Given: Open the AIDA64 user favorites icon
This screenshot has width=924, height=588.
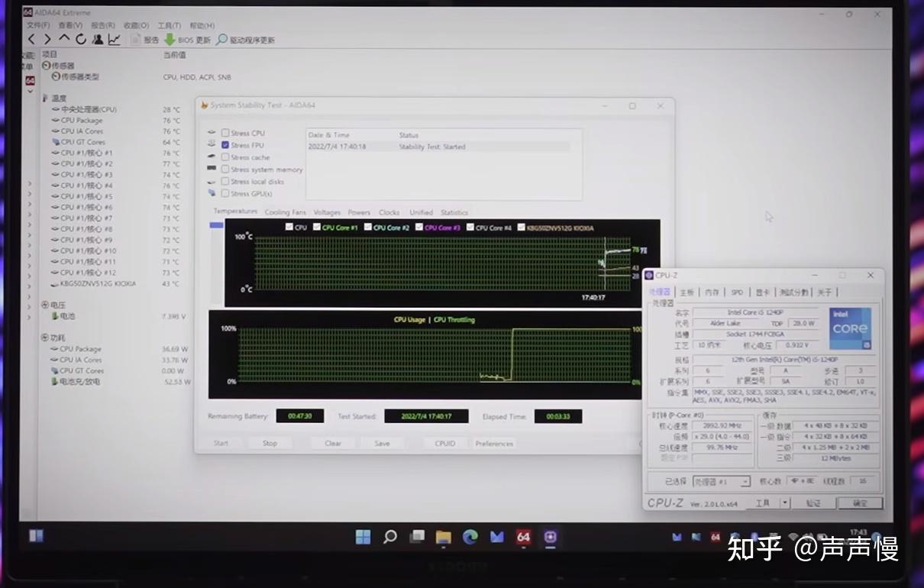Looking at the screenshot, I should point(98,39).
